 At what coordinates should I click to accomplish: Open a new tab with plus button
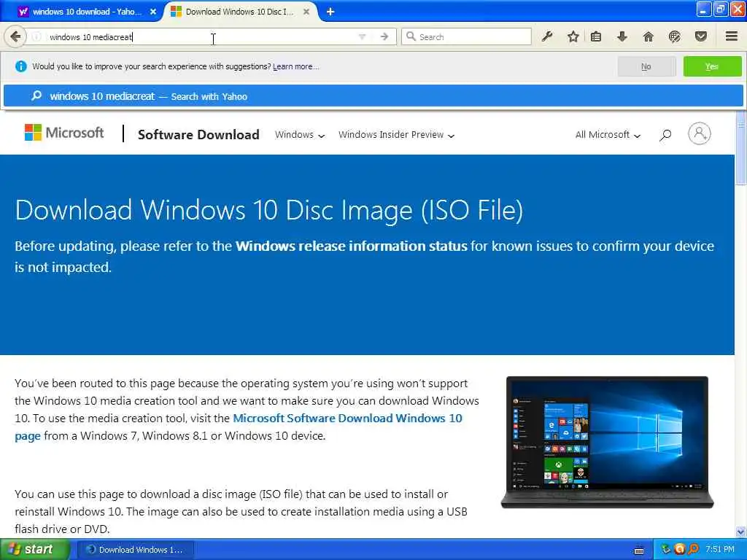click(x=330, y=12)
